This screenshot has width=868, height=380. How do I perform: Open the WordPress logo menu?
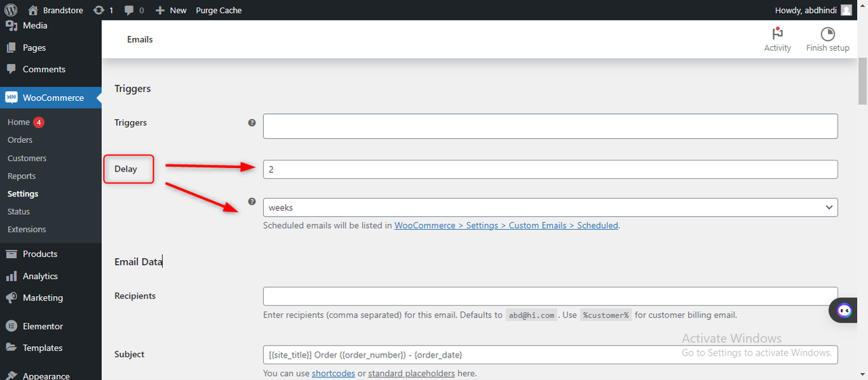point(11,10)
